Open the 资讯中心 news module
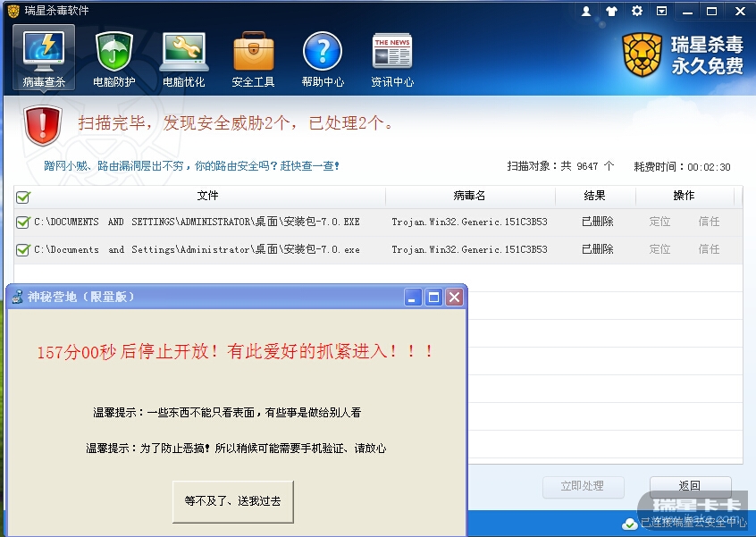The height and width of the screenshot is (537, 756). point(392,58)
